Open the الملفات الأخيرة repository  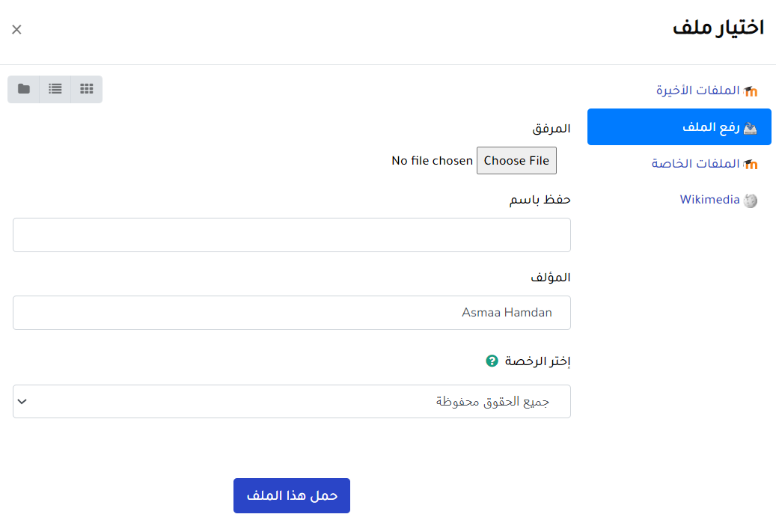(x=698, y=91)
